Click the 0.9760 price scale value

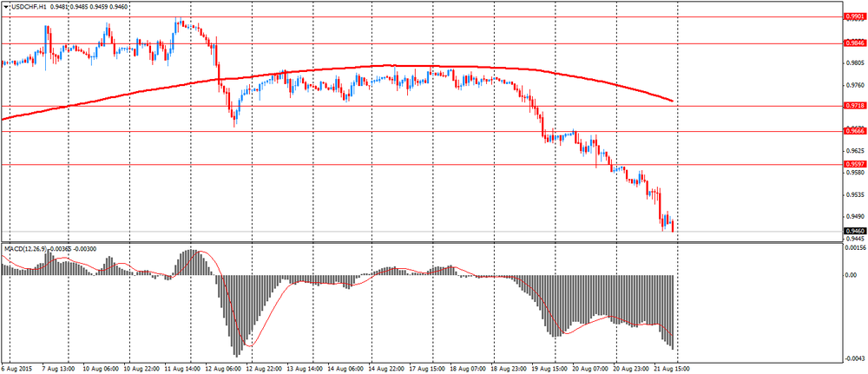(x=855, y=85)
